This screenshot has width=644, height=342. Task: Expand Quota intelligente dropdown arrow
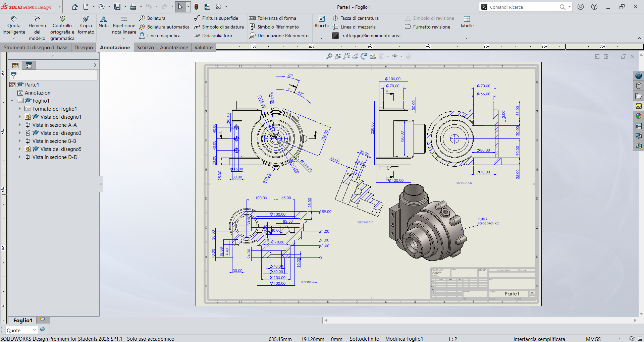coord(14,39)
